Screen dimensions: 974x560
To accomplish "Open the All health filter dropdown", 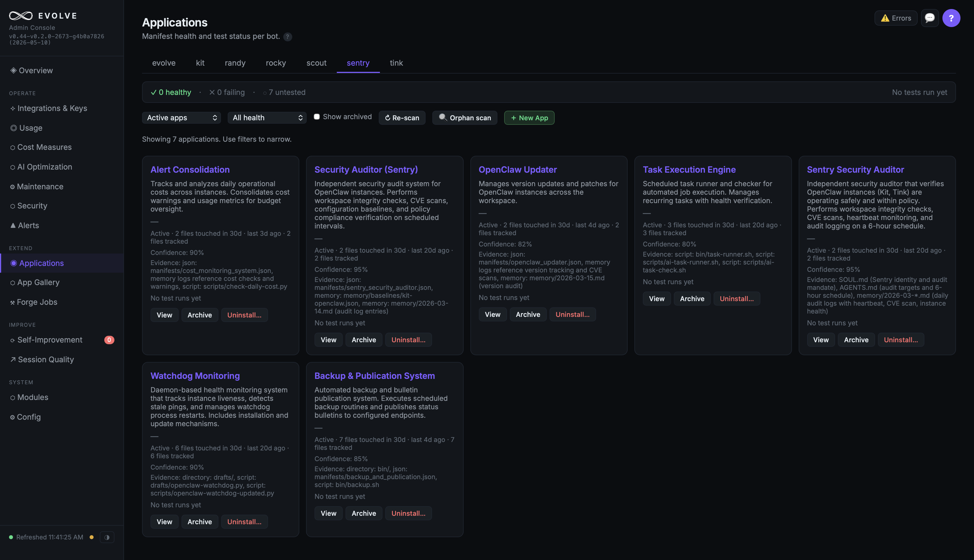I will point(267,118).
